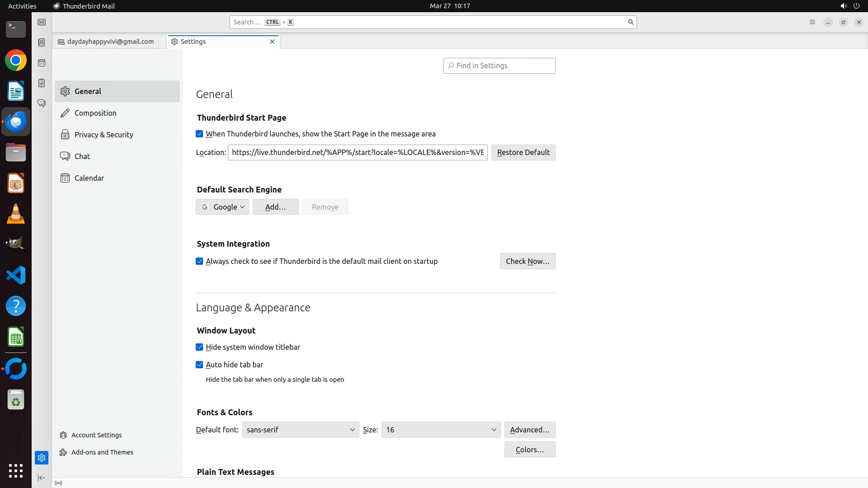868x488 pixels.
Task: Click the Settings gear in spaces toolbar
Action: [x=42, y=458]
